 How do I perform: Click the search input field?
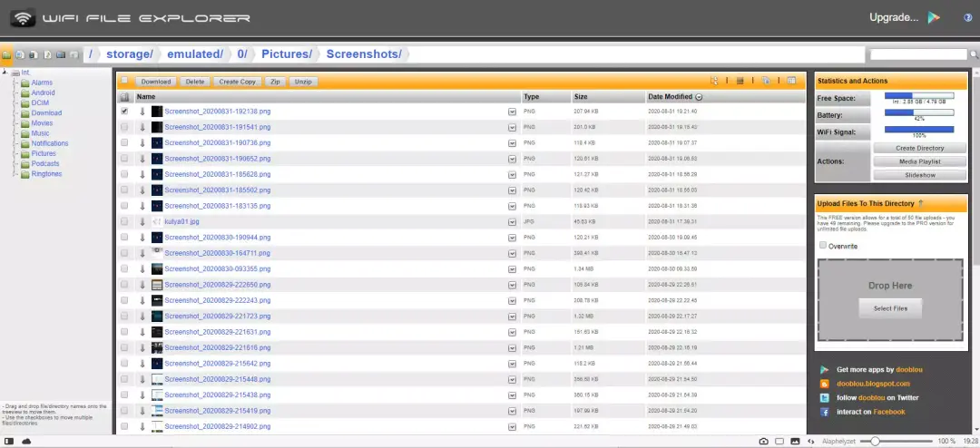click(x=919, y=55)
